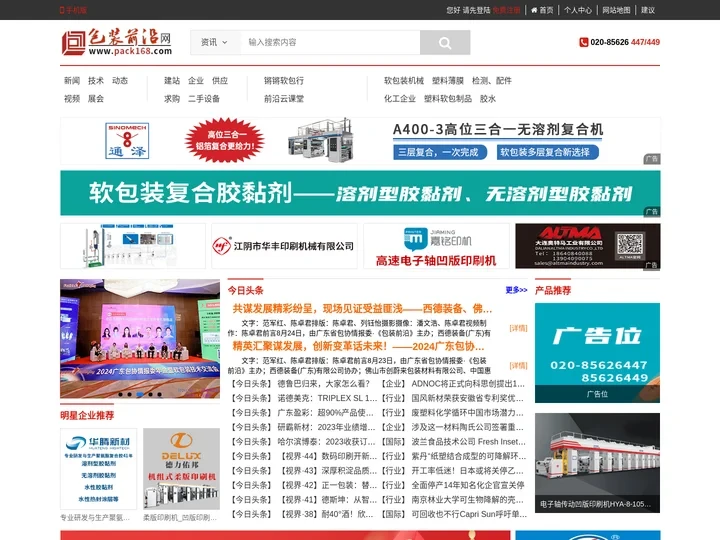Open the 前沿云课堂 navigation link
The height and width of the screenshot is (540, 720).
point(284,99)
